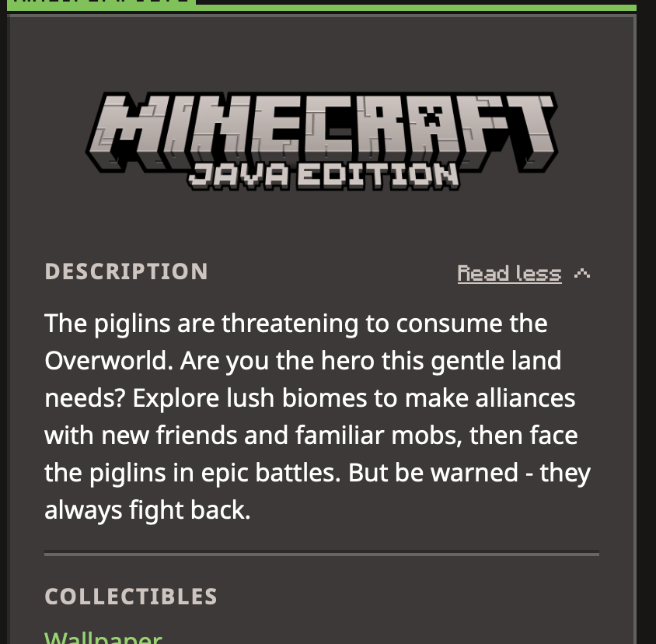This screenshot has width=656, height=644.
Task: Click the creeper face inside the Minecraft logo
Action: (431, 116)
